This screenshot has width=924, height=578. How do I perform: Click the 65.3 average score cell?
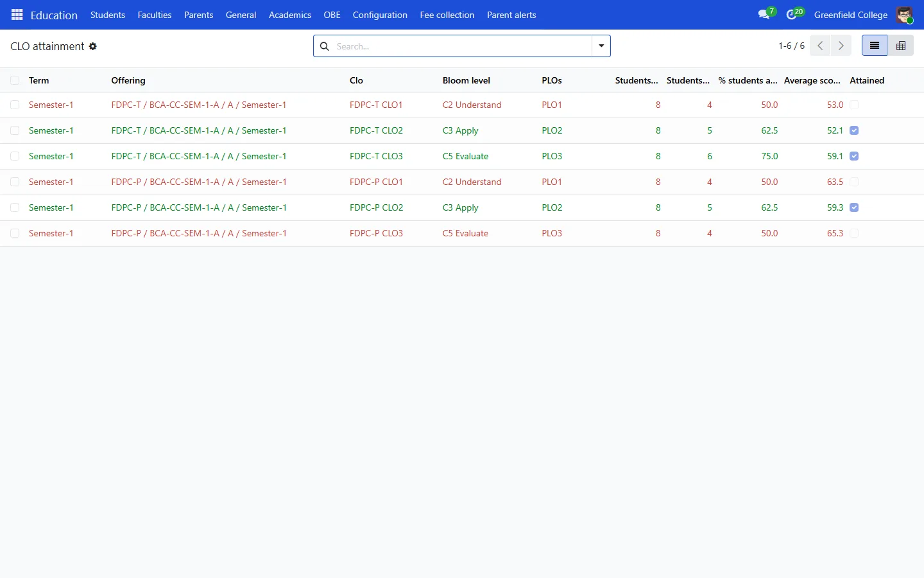[835, 233]
